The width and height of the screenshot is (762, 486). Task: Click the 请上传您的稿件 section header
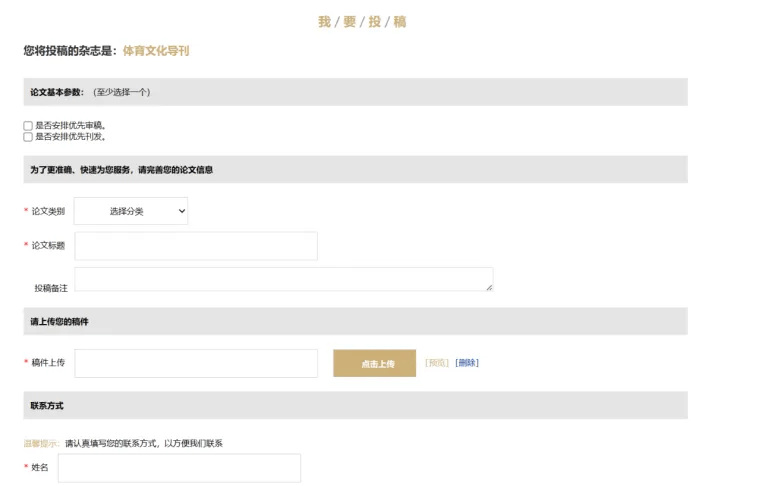coord(59,321)
